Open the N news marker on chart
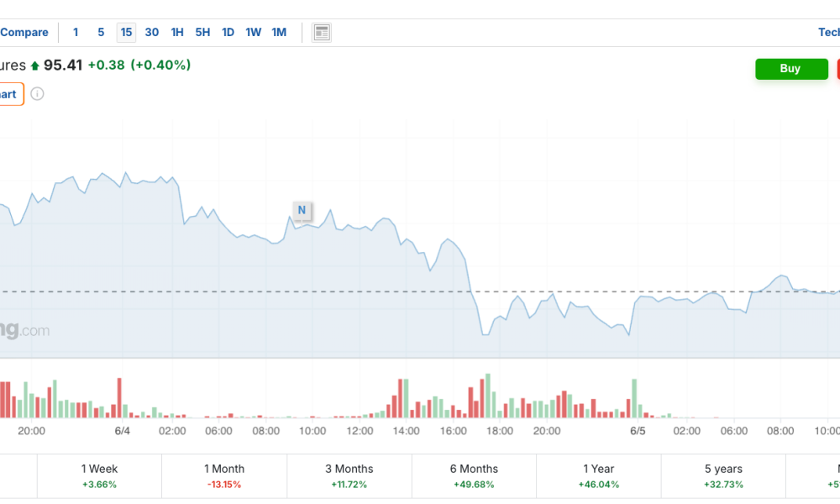Viewport: 840px width, 504px height. pos(302,210)
